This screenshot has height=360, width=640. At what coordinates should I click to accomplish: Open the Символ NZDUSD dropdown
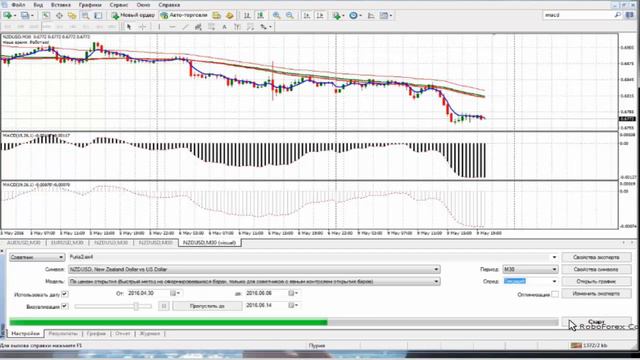pyautogui.click(x=254, y=269)
